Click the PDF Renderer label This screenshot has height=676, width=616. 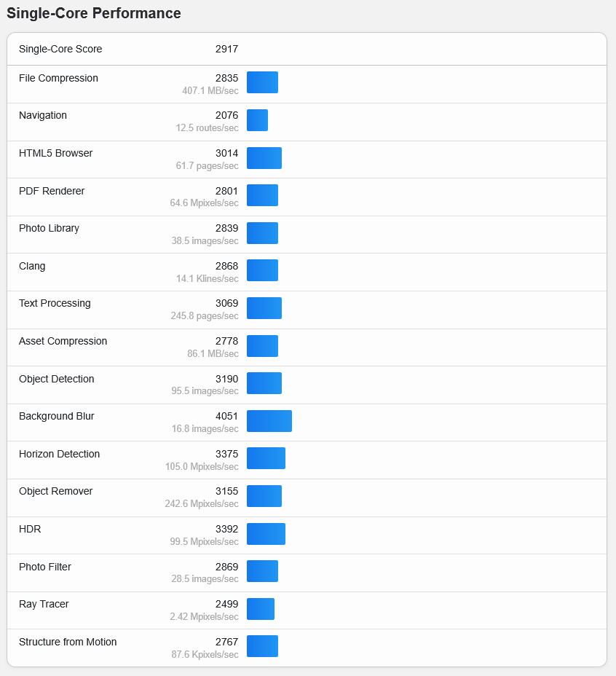pyautogui.click(x=52, y=191)
